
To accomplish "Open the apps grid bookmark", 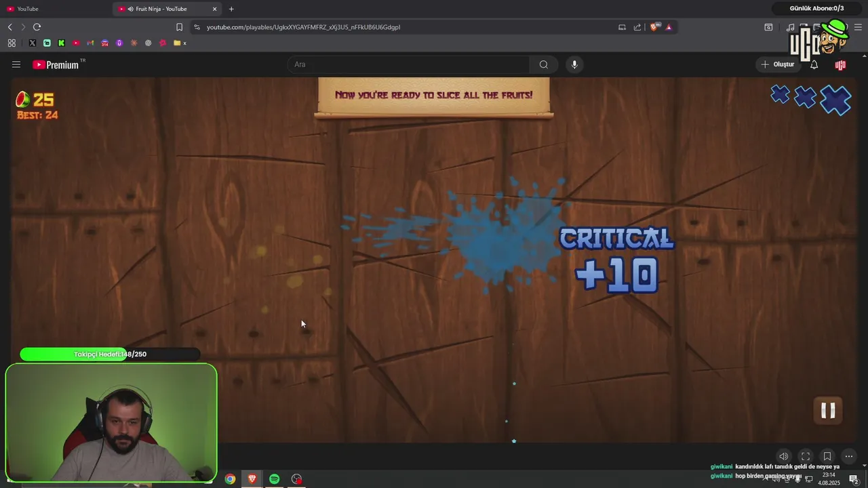I will (12, 43).
